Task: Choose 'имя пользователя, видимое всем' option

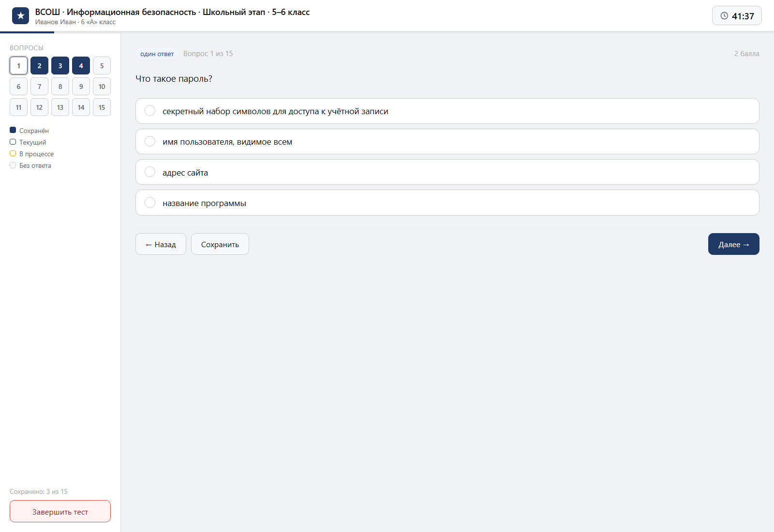Action: [447, 142]
